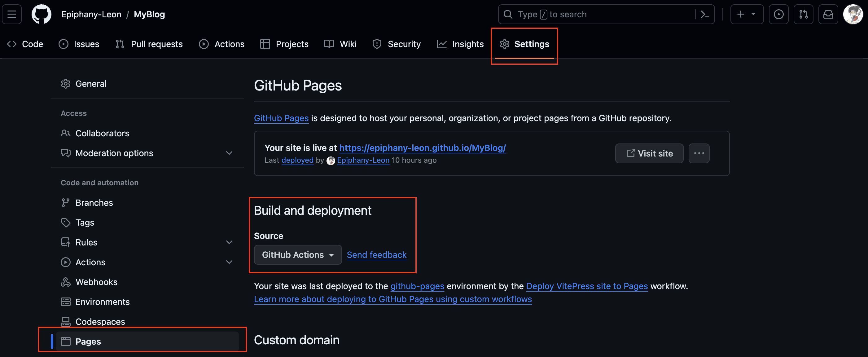Open the live site URL epiphany-leon.github.io/MyBlog
Image resolution: width=868 pixels, height=357 pixels.
422,148
